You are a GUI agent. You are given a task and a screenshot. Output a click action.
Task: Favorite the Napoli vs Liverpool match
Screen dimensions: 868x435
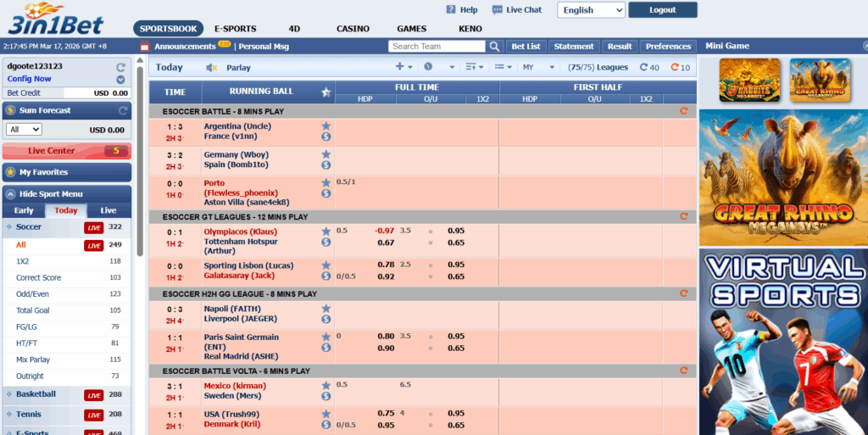pos(325,309)
